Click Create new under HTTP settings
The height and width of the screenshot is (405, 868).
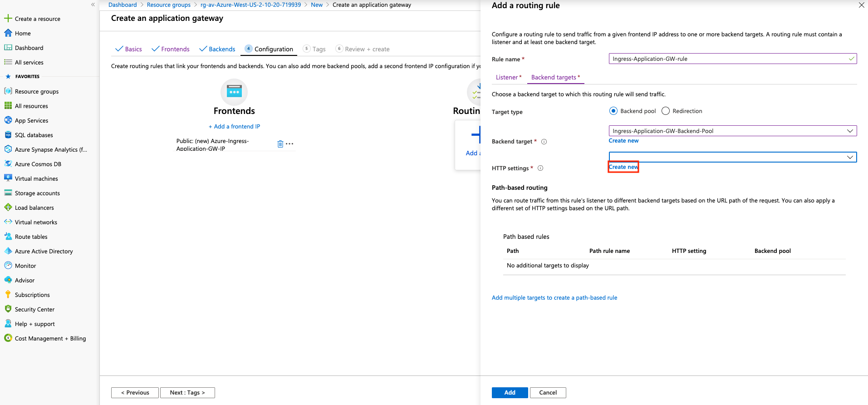coord(623,167)
